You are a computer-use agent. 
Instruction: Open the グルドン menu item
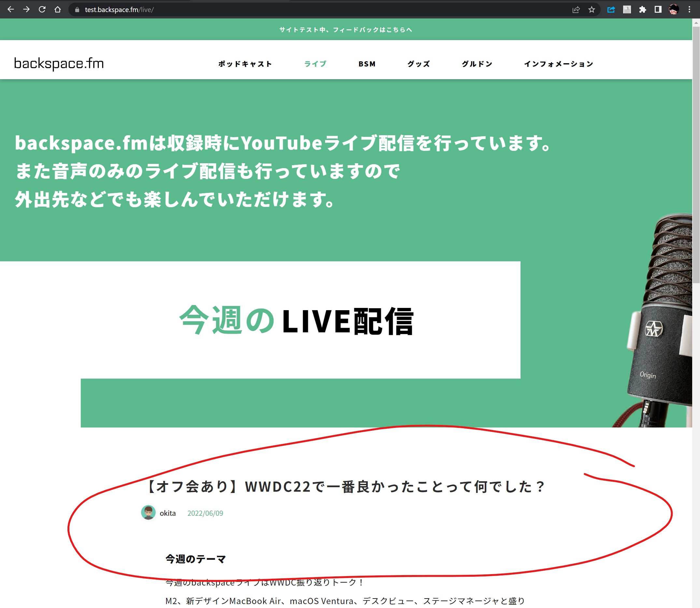tap(477, 64)
